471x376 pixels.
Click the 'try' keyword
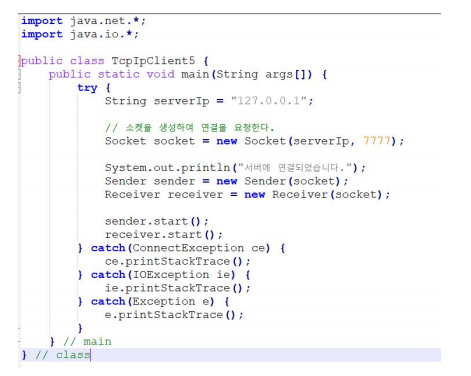point(87,88)
